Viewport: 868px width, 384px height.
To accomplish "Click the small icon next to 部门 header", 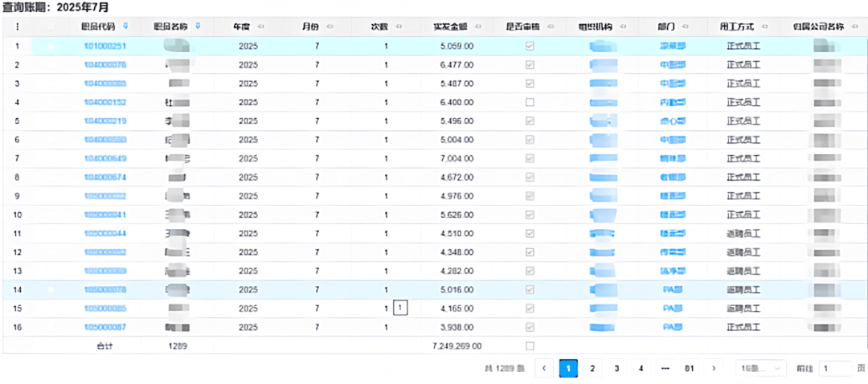I will 686,27.
